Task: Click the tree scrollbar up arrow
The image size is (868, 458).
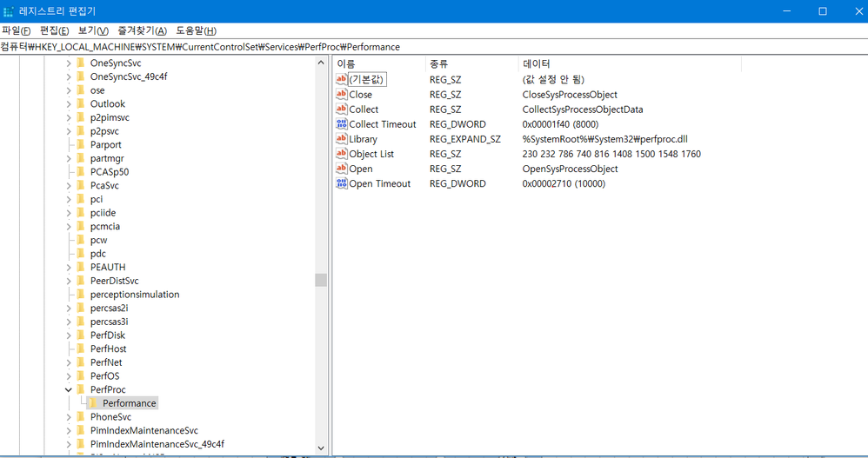Action: tap(321, 63)
